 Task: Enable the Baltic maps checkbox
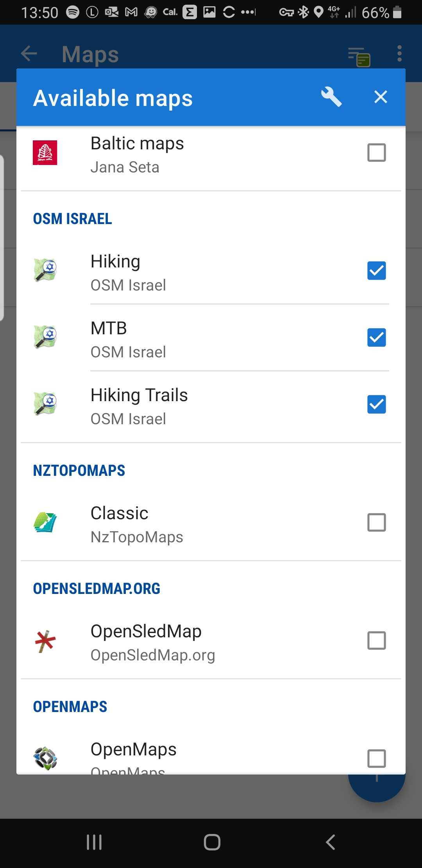pos(376,152)
